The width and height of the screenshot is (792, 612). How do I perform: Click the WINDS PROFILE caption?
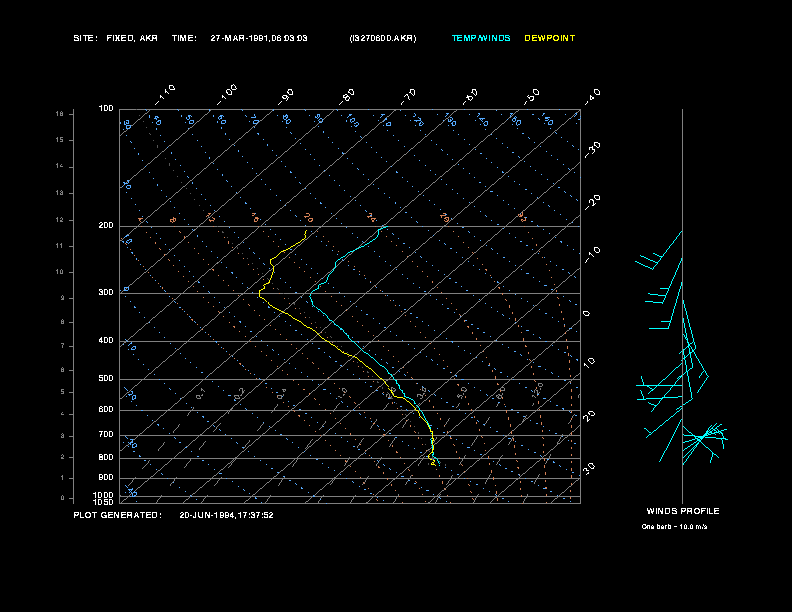(x=683, y=511)
